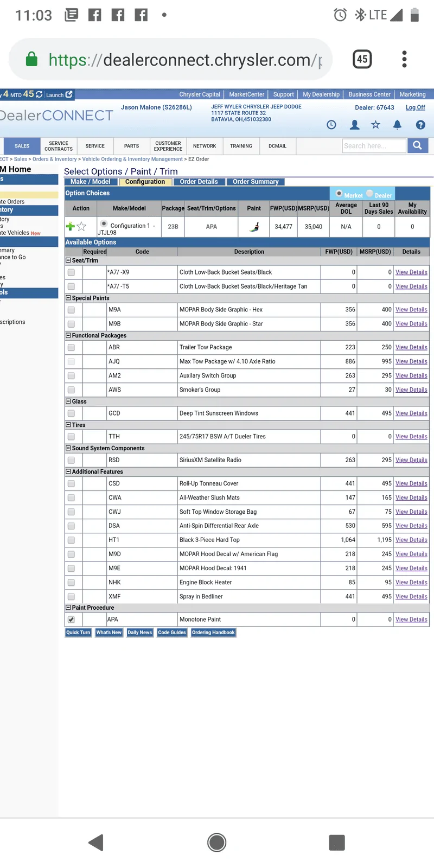
Task: Open the favorites star icon in header
Action: (375, 125)
